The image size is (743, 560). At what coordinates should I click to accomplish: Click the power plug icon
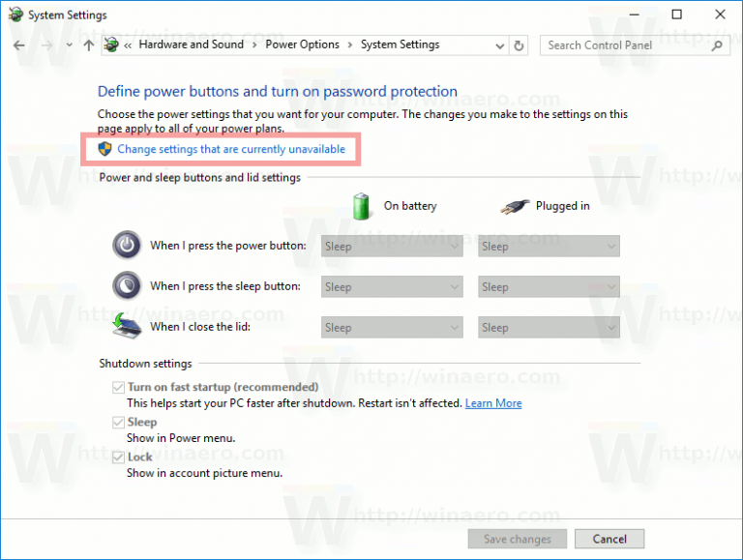click(x=515, y=207)
